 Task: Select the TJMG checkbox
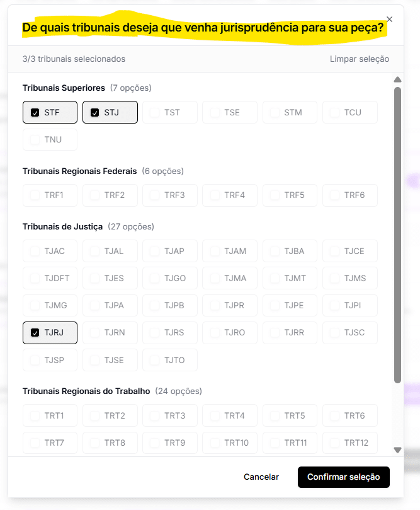pyautogui.click(x=35, y=306)
